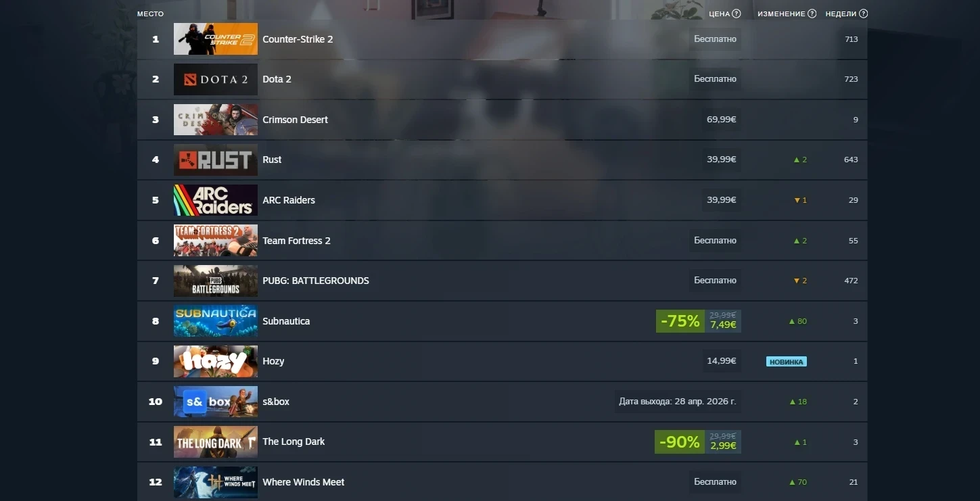Screen dimensions: 980x501
Task: Open Crimson Desert title link
Action: [295, 120]
